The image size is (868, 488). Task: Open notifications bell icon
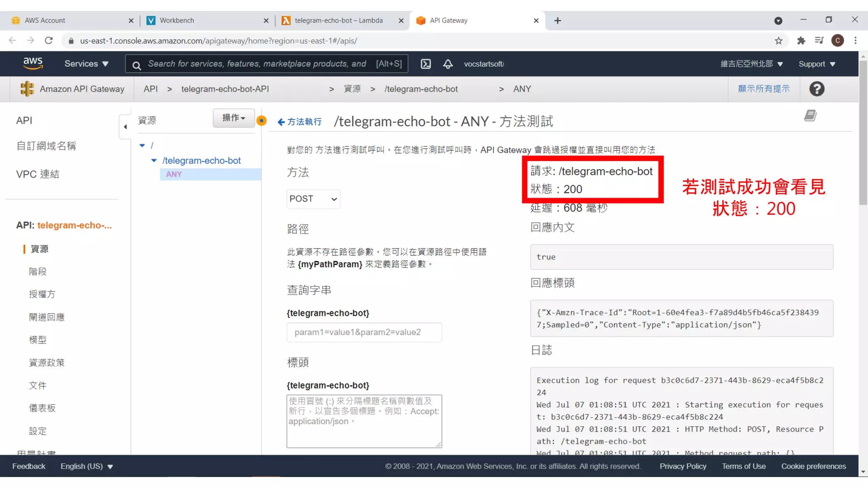click(x=448, y=64)
